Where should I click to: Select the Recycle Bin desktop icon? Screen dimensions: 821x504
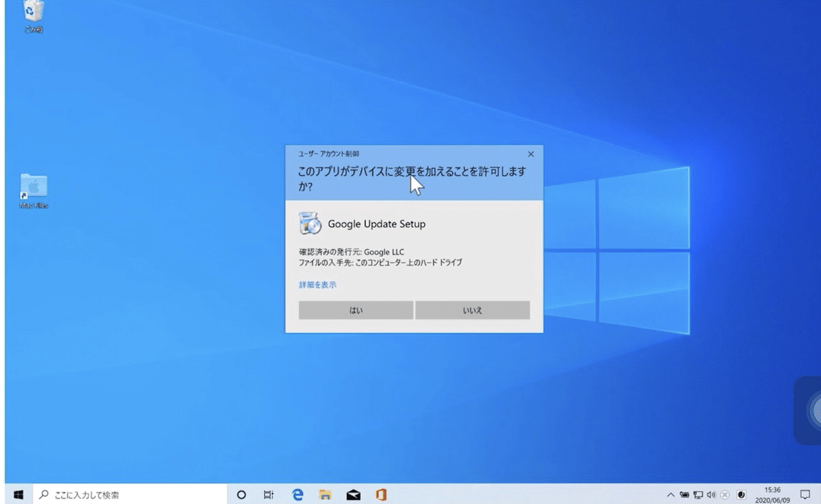point(32,16)
